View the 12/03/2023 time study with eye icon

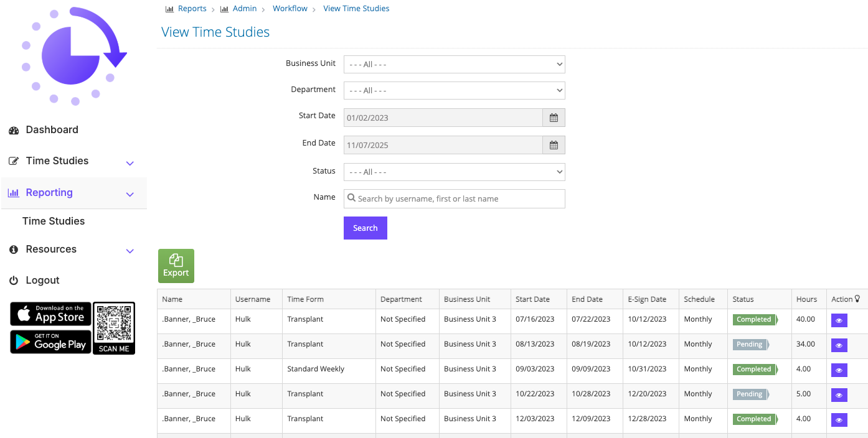click(x=839, y=420)
